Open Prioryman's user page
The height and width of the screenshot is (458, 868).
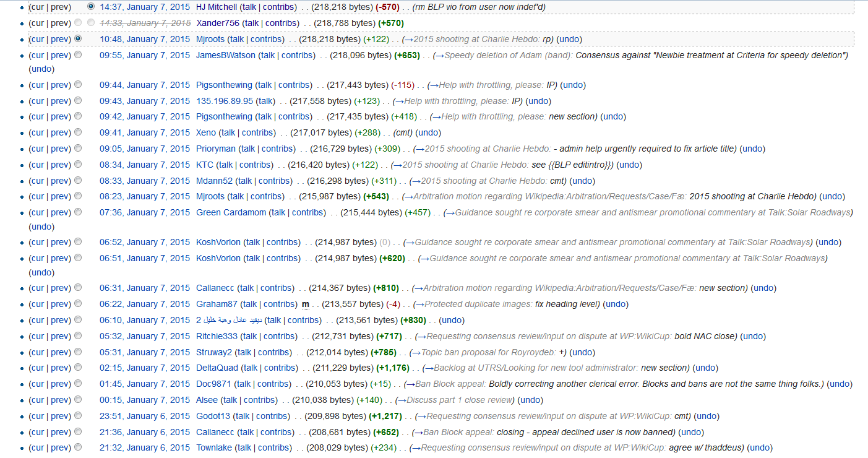coord(216,149)
